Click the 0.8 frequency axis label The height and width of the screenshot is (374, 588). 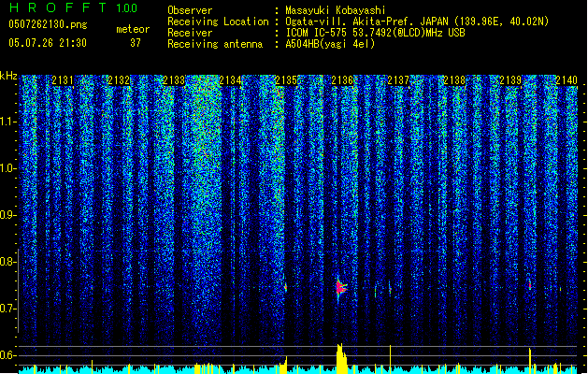click(x=8, y=262)
